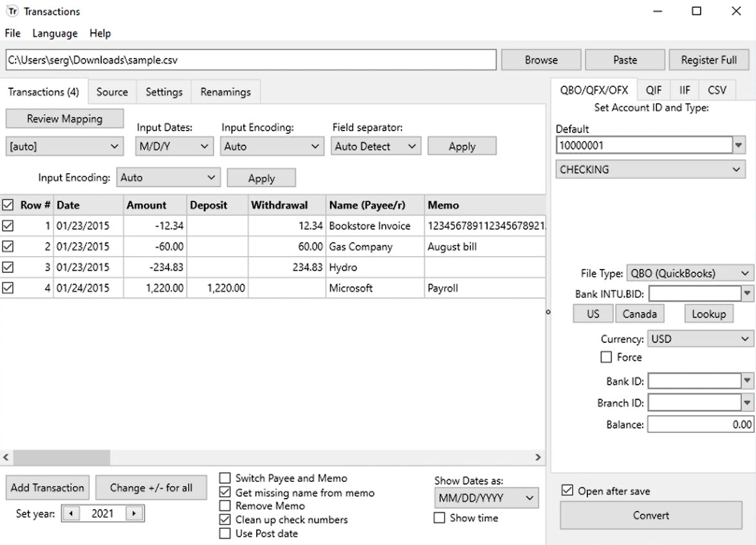The height and width of the screenshot is (545, 756).
Task: Open the Language menu
Action: click(55, 33)
